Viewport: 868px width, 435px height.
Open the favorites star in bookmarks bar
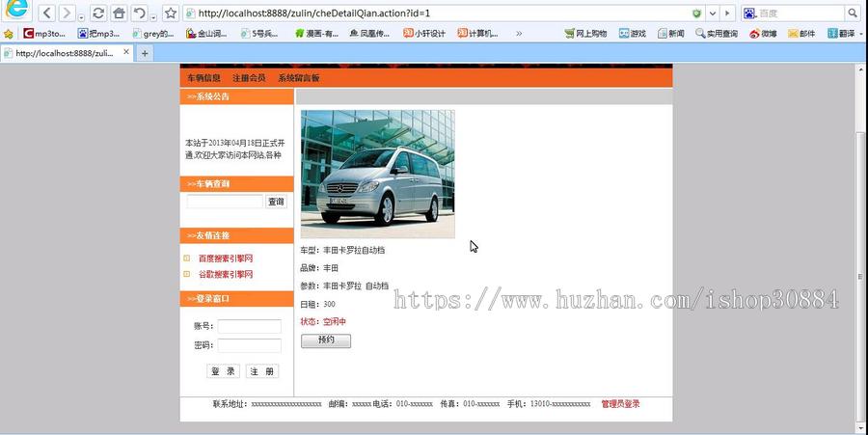9,34
